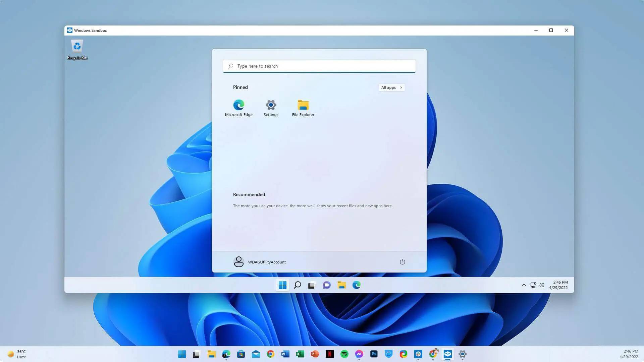Click the Search icon on the sandbox taskbar
Viewport: 644px width, 362px height.
pos(297,285)
